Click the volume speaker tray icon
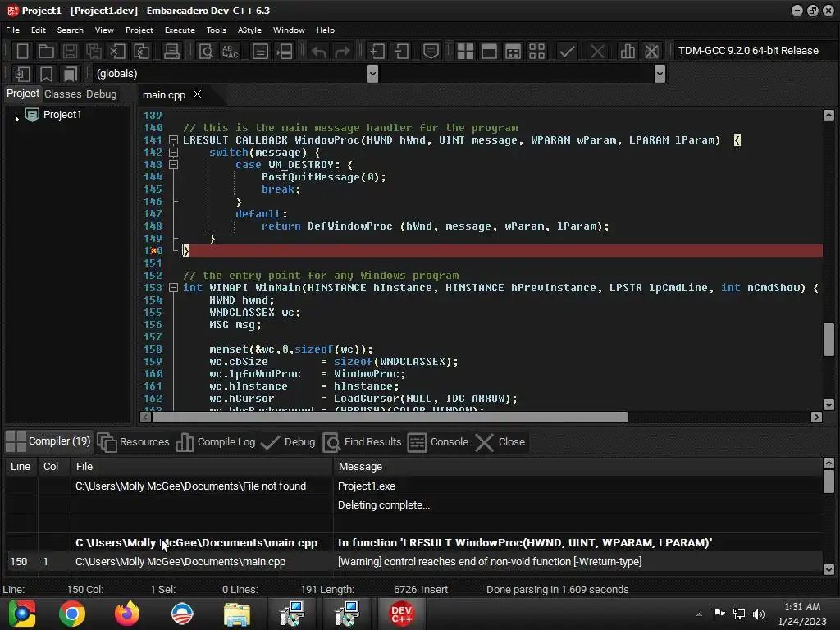 pos(759,614)
